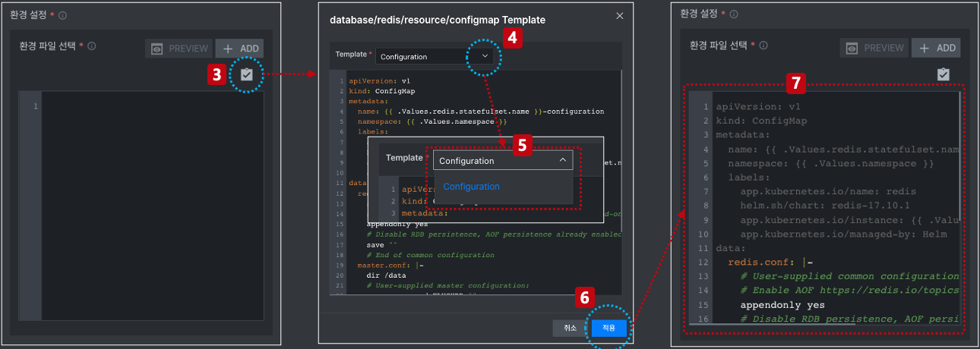Click the info icon beside left 환경 설정
Screen dimensions: 980x349
pyautogui.click(x=63, y=15)
